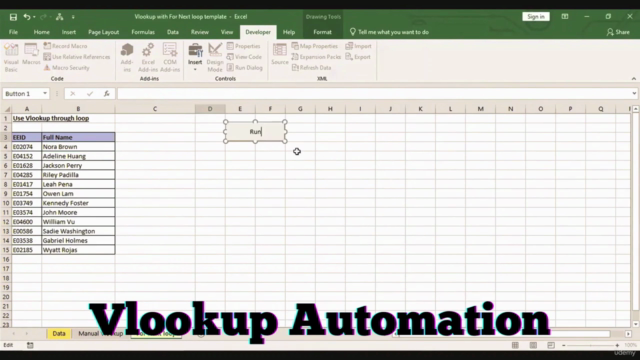Click the Sign in button
This screenshot has height=360, width=640.
coord(536,17)
